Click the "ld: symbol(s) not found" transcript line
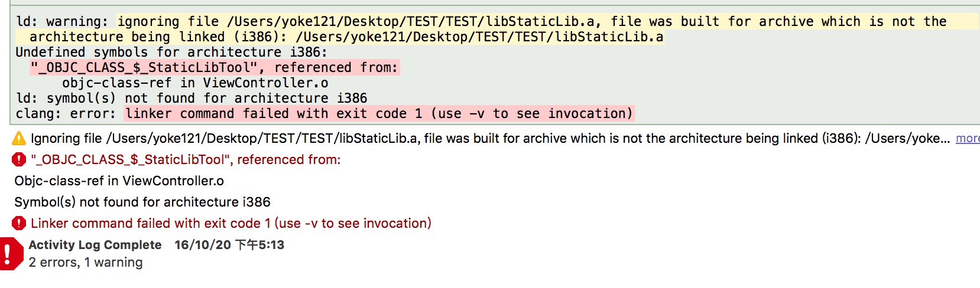 click(192, 98)
